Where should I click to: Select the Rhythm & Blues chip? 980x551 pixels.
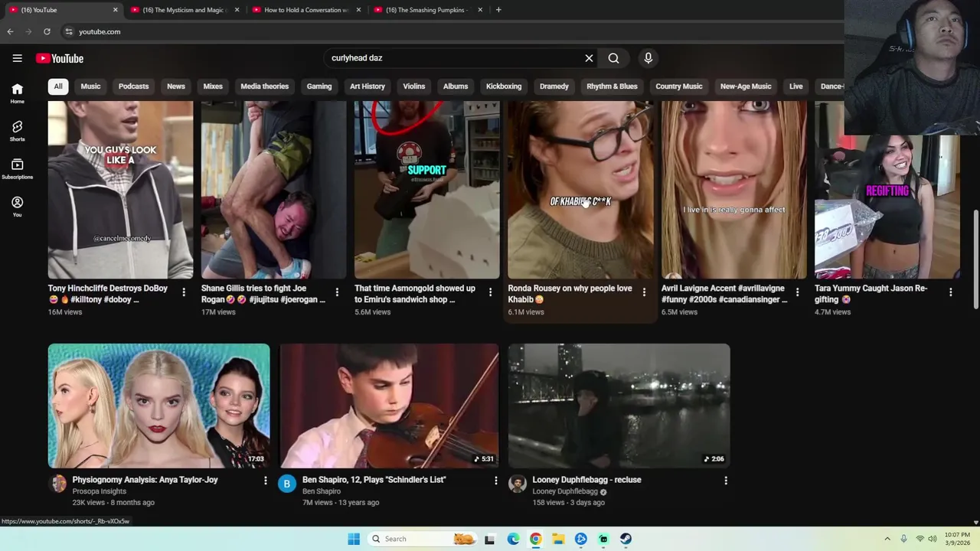(x=612, y=86)
